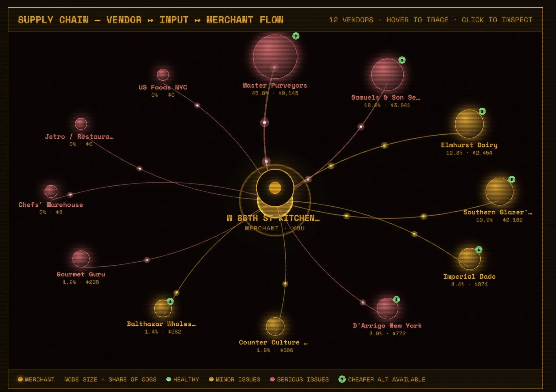Click the Gourmet Guru name label
Screen dimensions: 556x392
[x=81, y=274]
